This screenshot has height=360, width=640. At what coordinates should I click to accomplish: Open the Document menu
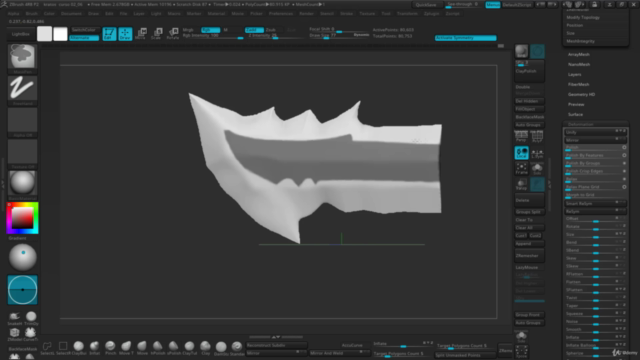click(x=71, y=13)
